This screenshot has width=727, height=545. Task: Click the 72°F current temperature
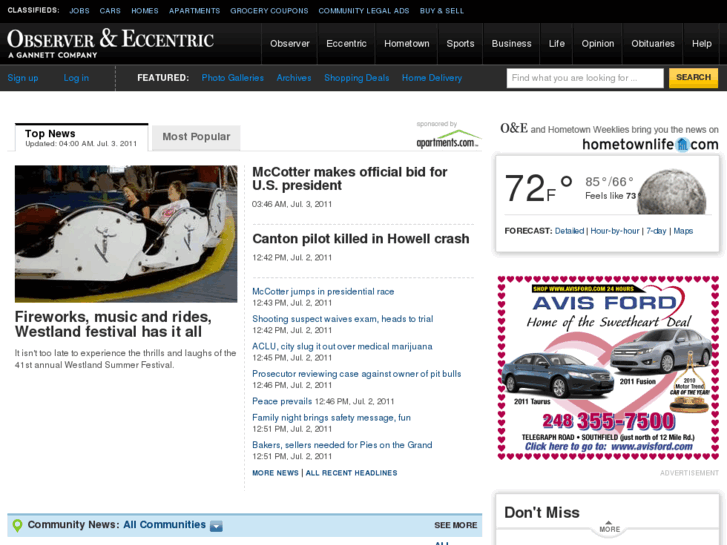[538, 188]
